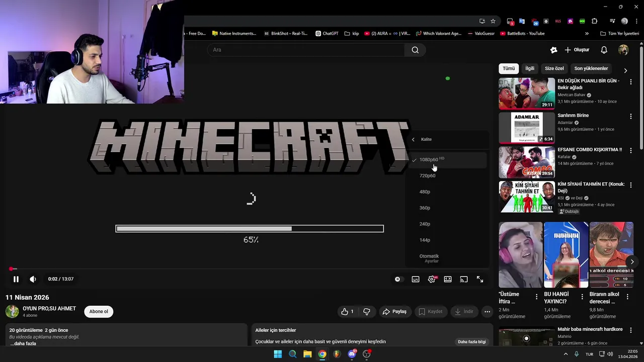The height and width of the screenshot is (362, 644).
Task: Click the Paylaş share button
Action: (x=395, y=312)
